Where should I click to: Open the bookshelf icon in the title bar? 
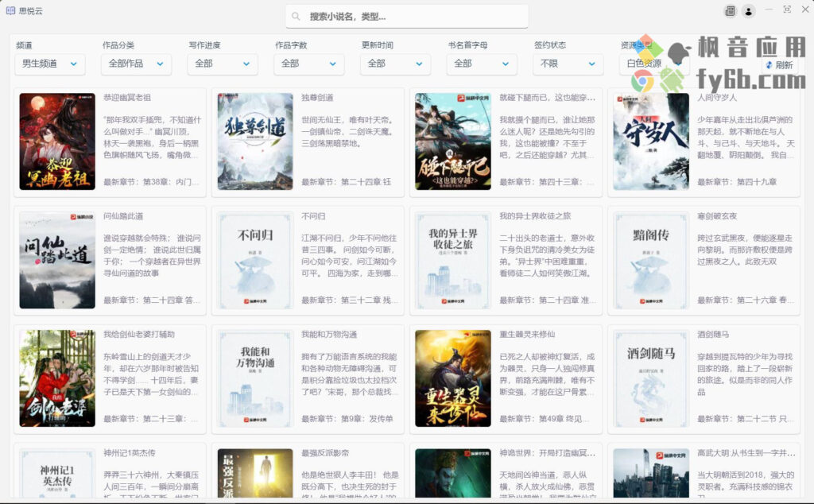pos(730,11)
